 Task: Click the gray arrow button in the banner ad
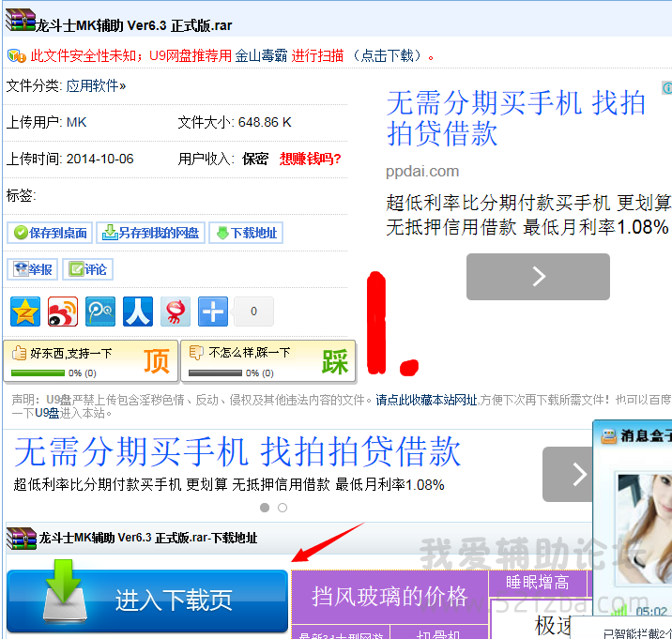click(x=568, y=474)
